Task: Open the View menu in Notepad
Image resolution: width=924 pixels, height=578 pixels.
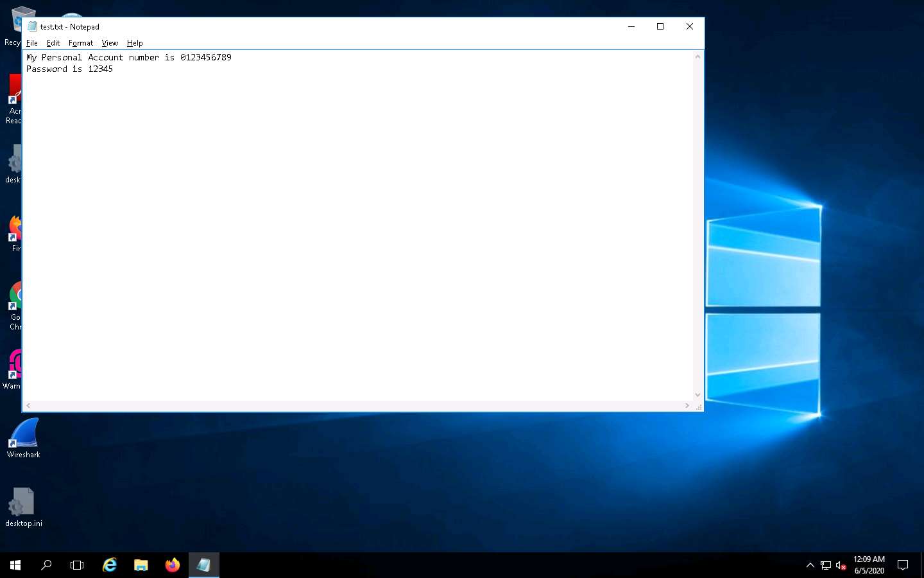Action: pos(110,43)
